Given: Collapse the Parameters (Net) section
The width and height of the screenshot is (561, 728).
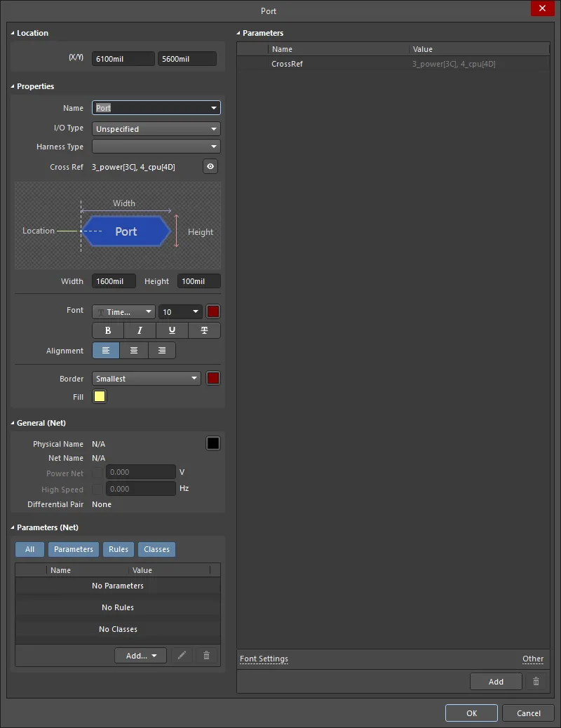Looking at the screenshot, I should [x=13, y=527].
